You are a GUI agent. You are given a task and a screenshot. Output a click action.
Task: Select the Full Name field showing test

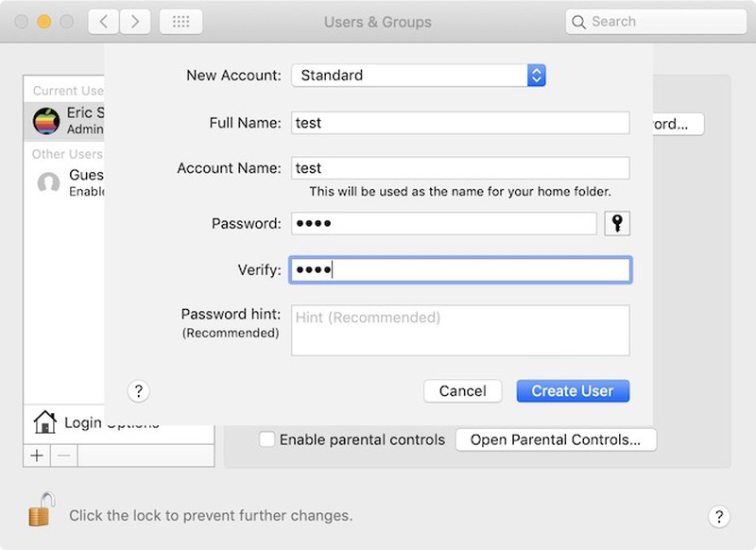[460, 122]
